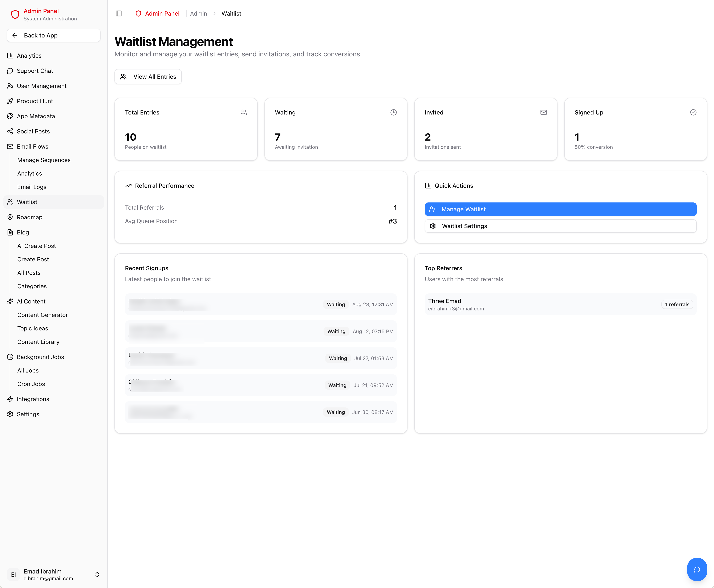Toggle the sidebar collapse icon

(x=119, y=13)
